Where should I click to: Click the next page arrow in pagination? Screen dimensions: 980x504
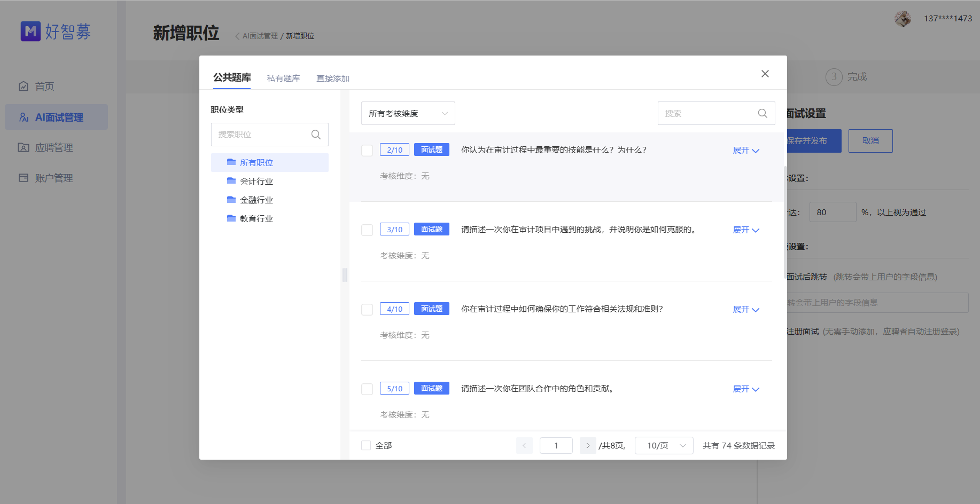pos(588,445)
